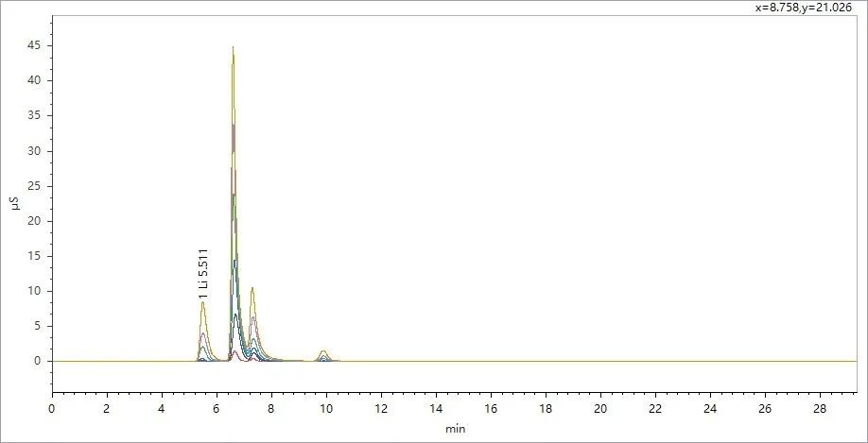Click the 28 tick label on x-axis
Screen dimensions: 868x443
[820, 408]
